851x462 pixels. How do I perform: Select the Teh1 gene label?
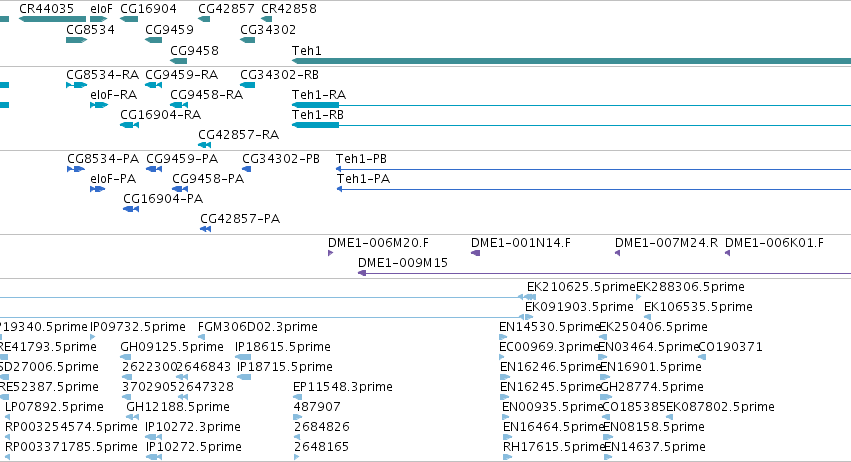307,51
